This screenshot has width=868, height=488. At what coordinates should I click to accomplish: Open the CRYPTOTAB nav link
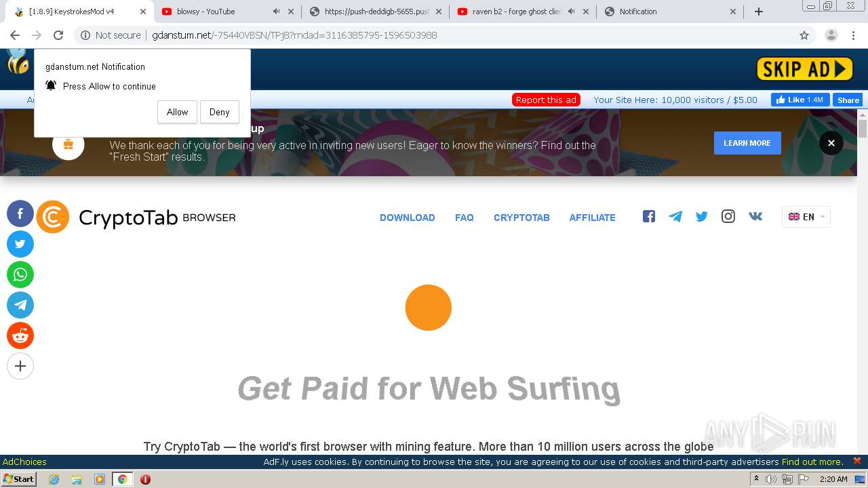point(521,218)
